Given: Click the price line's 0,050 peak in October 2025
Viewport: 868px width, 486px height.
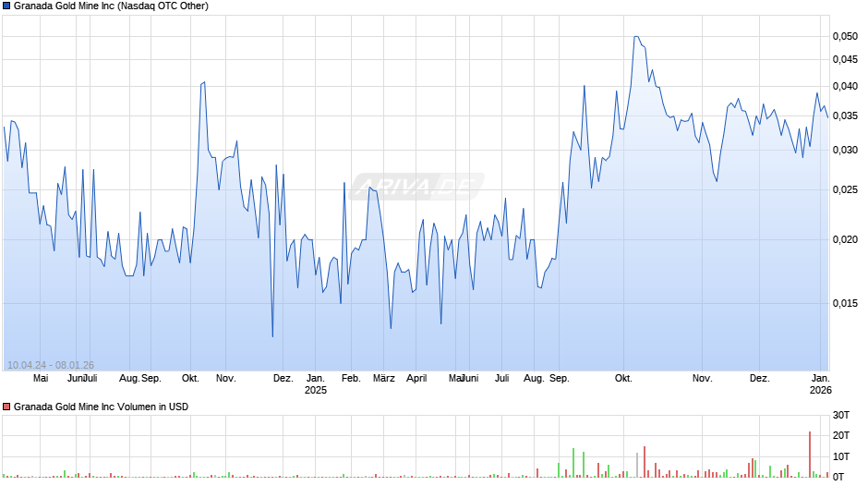Looking at the screenshot, I should (636, 37).
